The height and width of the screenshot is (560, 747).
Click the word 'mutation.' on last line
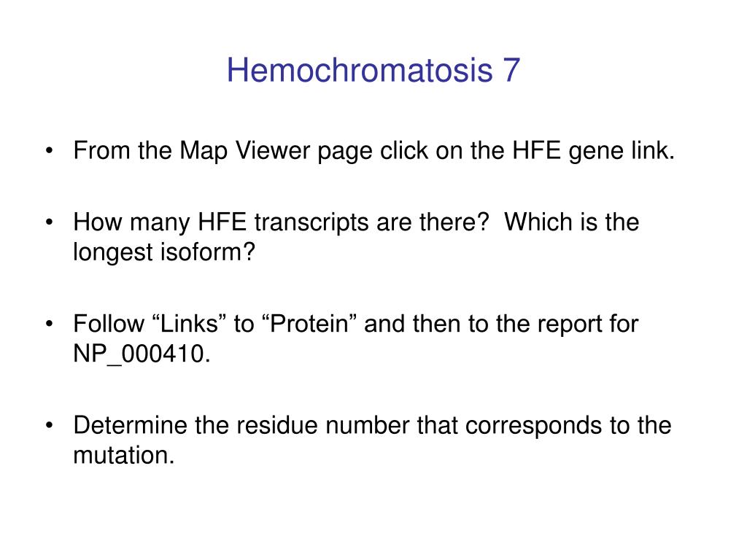(x=124, y=455)
